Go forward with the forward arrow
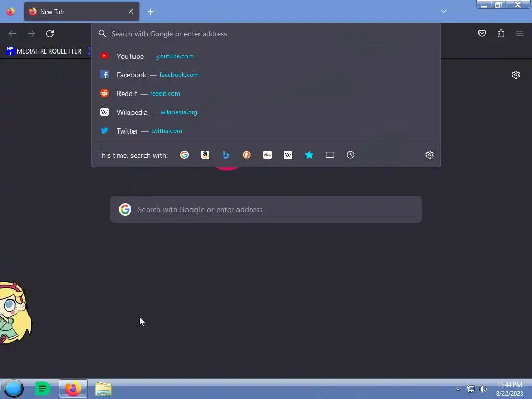 pyautogui.click(x=31, y=34)
